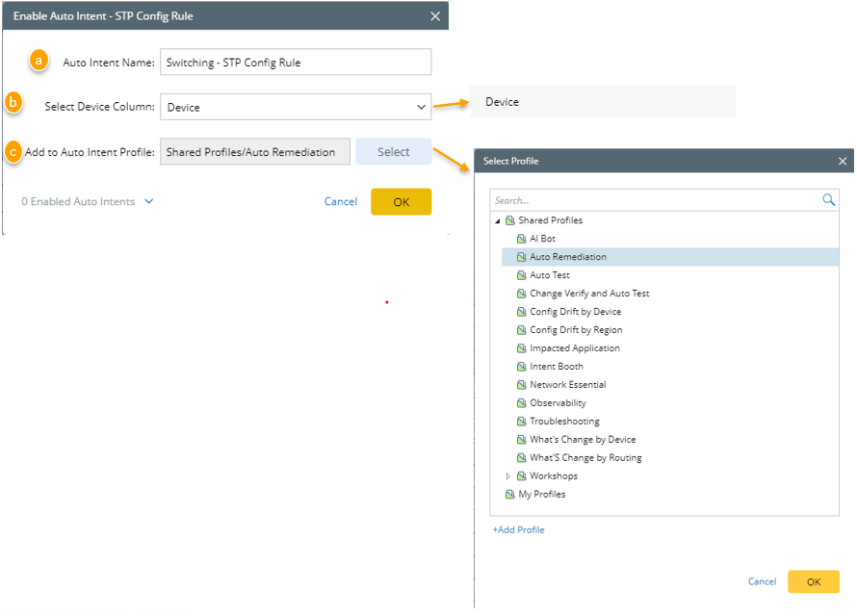Collapse the Shared Profiles tree node
This screenshot has width=857, height=616.
click(x=498, y=221)
